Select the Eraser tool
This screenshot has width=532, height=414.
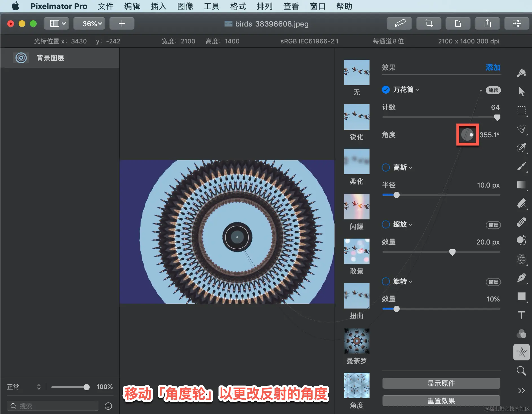(521, 203)
